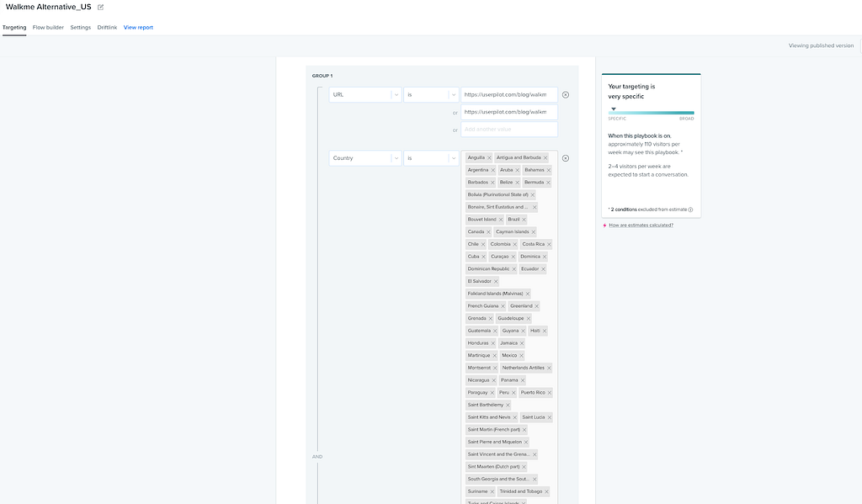Remove the URL condition row
Image resolution: width=862 pixels, height=504 pixels.
(x=565, y=94)
